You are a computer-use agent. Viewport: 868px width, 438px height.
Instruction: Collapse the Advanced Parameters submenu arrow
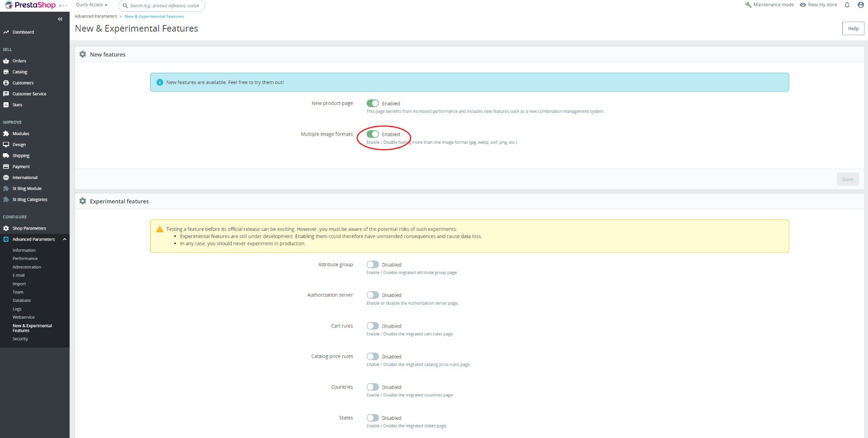(x=65, y=239)
